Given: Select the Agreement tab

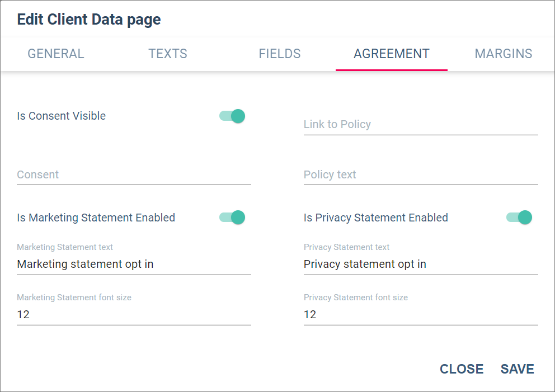Looking at the screenshot, I should [392, 54].
